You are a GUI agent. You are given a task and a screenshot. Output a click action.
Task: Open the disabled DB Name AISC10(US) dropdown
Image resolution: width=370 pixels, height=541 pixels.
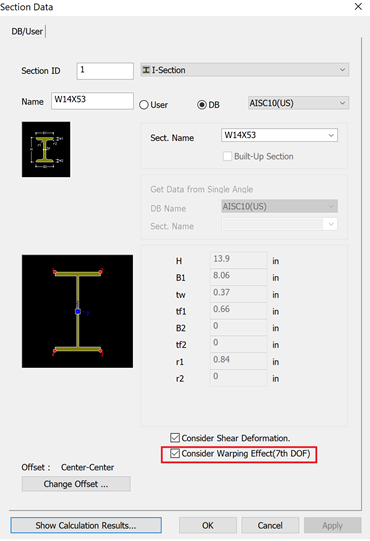[x=279, y=206]
